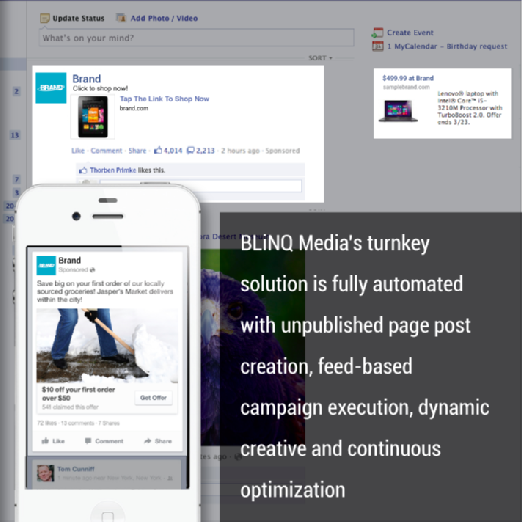Click the Update Status note icon
Screen dimensions: 522x522
tap(45, 18)
